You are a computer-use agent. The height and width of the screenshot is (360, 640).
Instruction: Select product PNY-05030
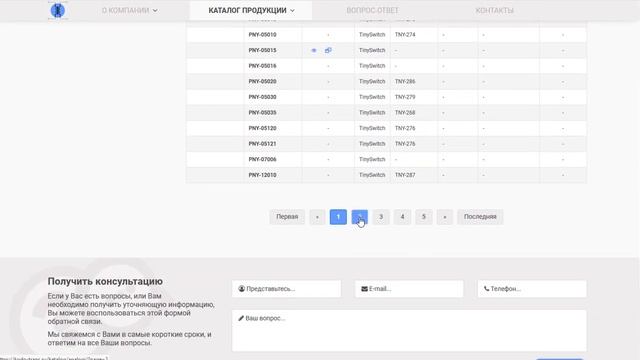[262, 97]
